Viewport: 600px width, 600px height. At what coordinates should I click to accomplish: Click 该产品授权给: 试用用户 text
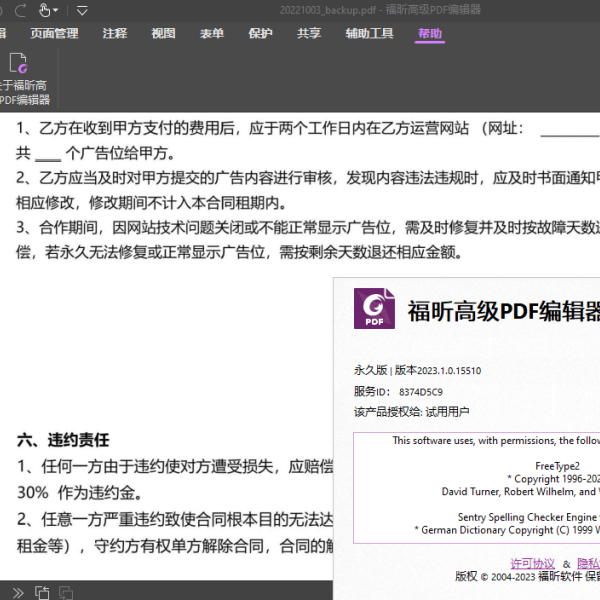point(411,412)
